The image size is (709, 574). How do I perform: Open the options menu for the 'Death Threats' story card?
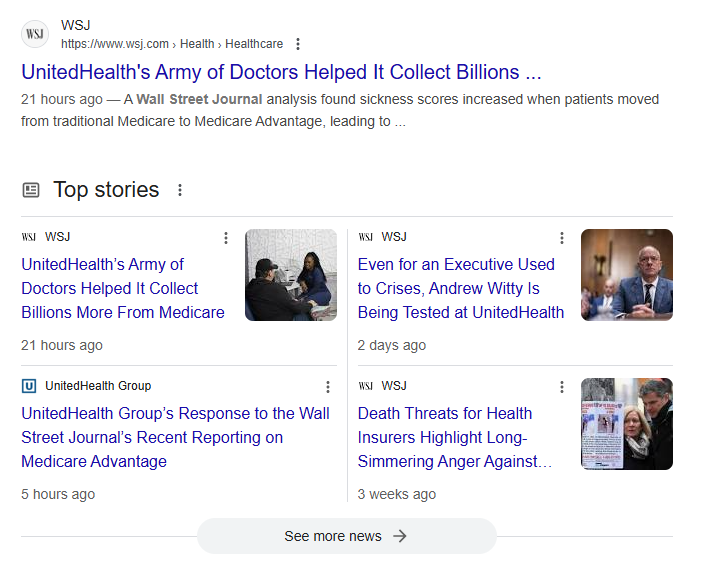coord(562,387)
